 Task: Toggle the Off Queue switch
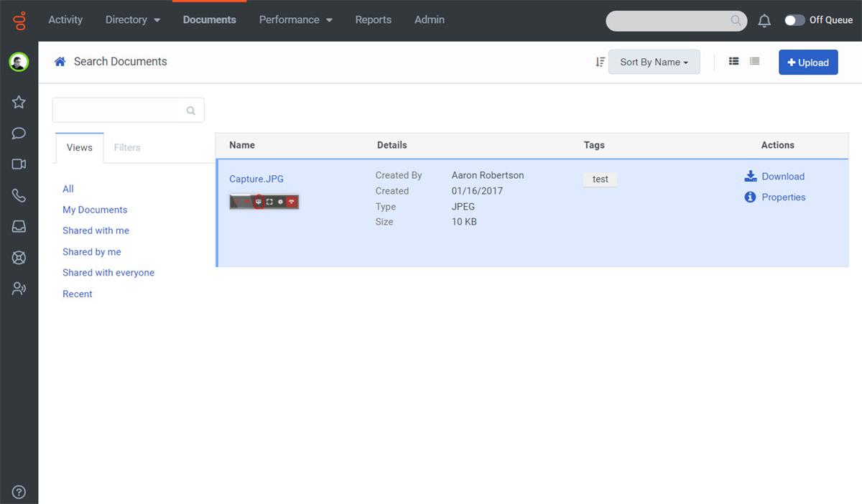(794, 21)
